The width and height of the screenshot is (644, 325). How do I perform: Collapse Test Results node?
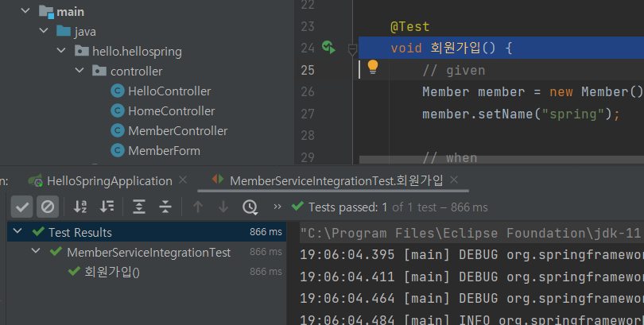17,231
